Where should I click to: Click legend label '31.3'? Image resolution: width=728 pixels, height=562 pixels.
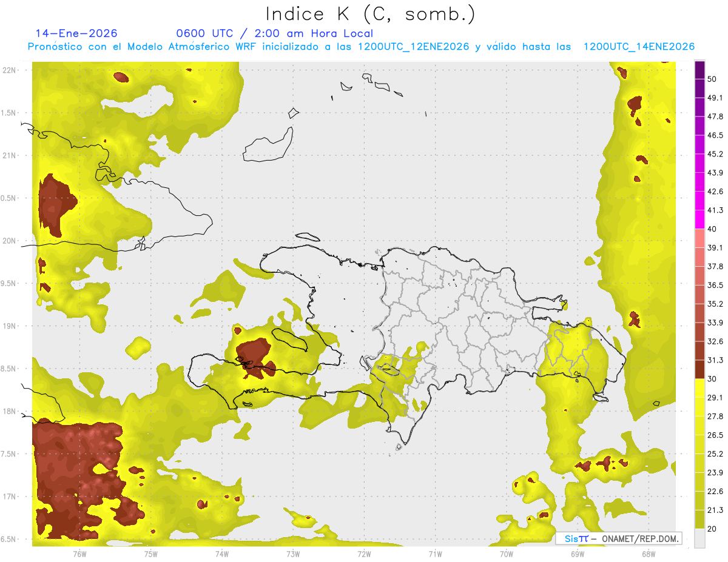(715, 360)
